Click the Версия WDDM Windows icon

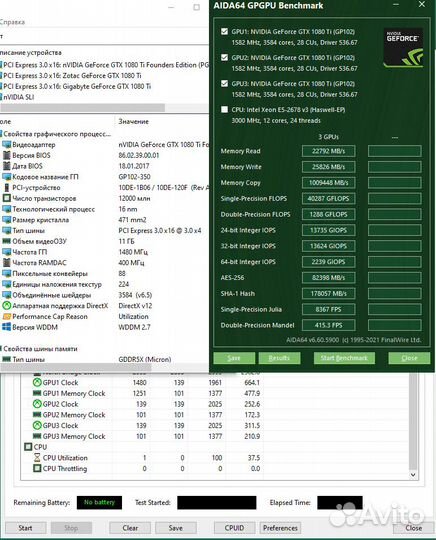point(7,327)
